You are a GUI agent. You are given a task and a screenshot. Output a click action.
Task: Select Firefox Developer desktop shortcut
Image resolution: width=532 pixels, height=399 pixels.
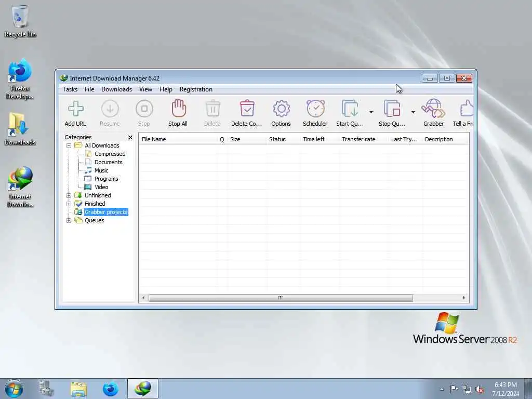[20, 79]
